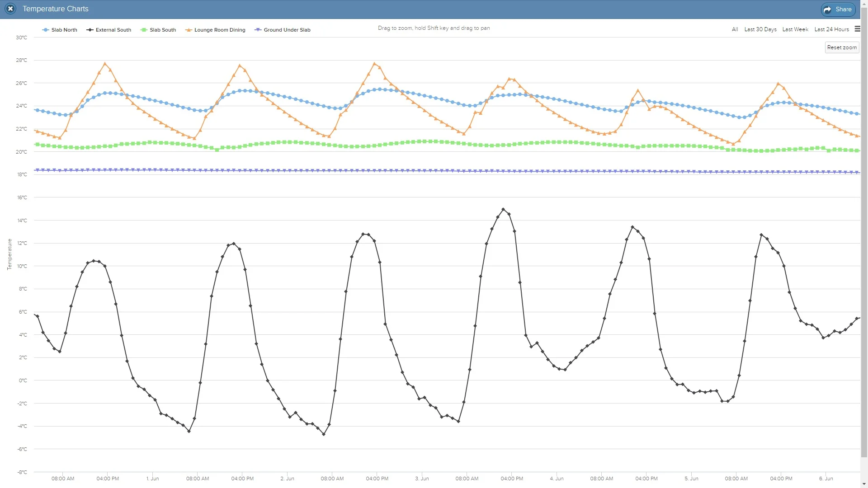Click the 4. Jun x-axis label
This screenshot has width=868, height=488.
(557, 479)
